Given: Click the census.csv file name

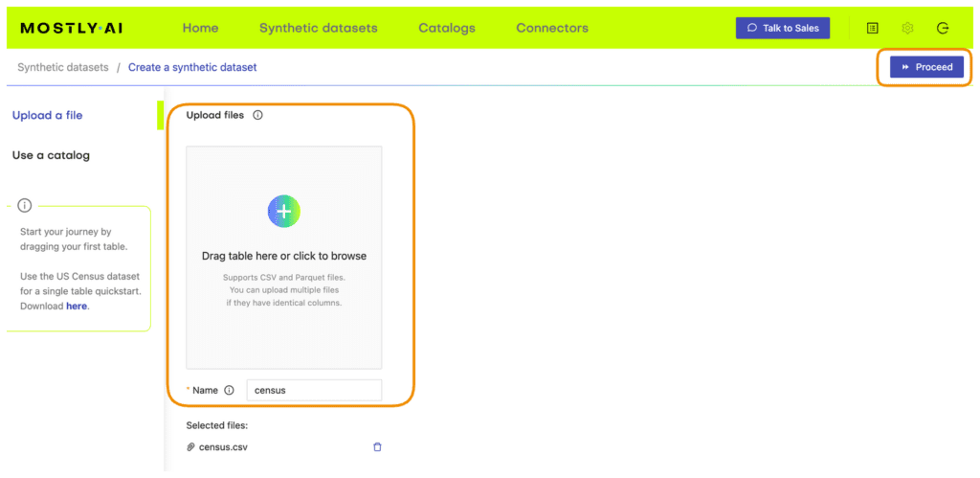Looking at the screenshot, I should coord(223,447).
